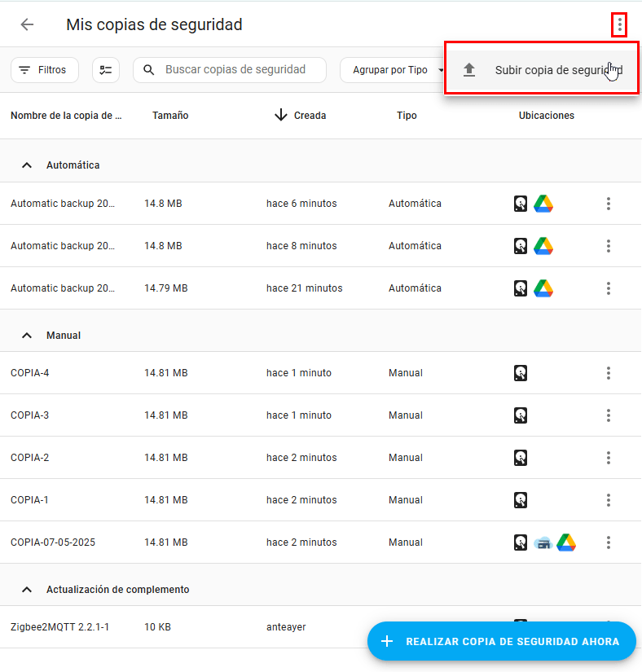The width and height of the screenshot is (642, 672).
Task: Click the Filtros button
Action: pyautogui.click(x=44, y=70)
